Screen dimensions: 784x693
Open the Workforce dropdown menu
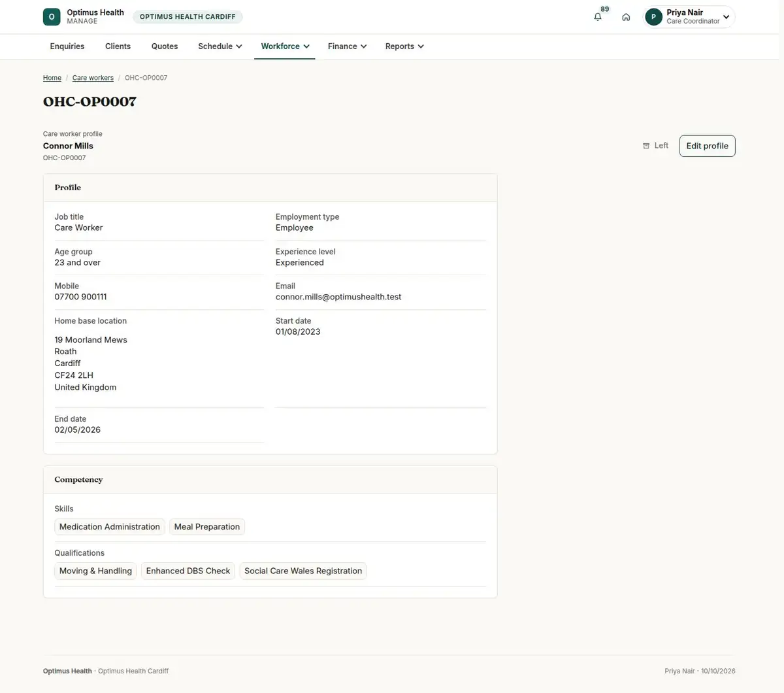click(x=285, y=46)
